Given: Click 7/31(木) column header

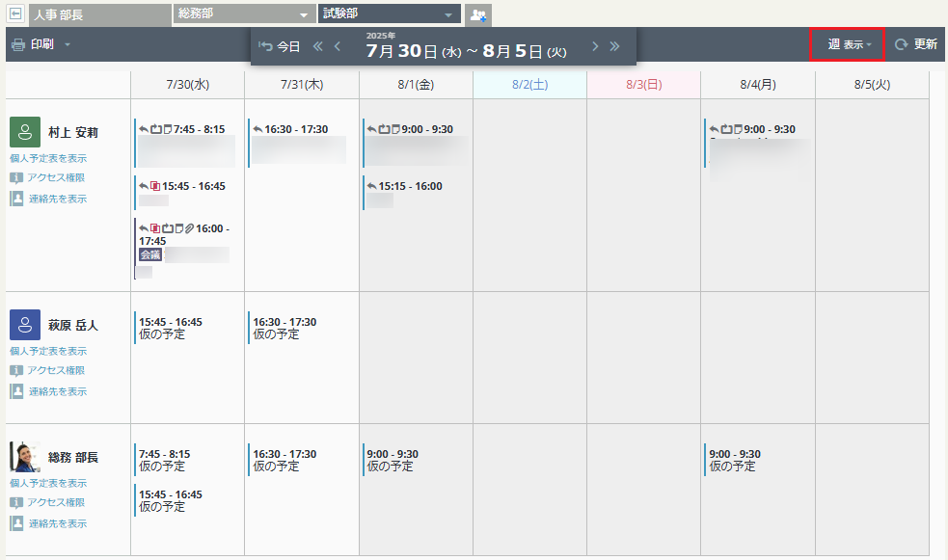Looking at the screenshot, I should (x=302, y=85).
